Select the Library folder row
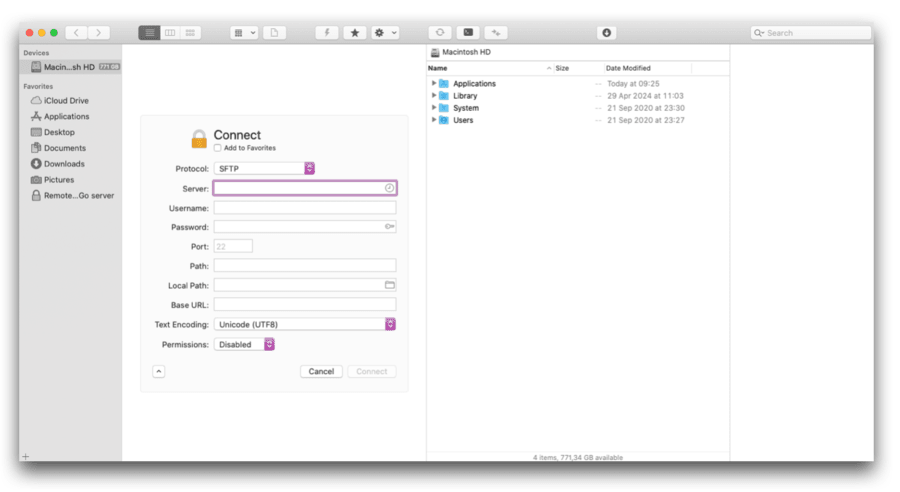 578,96
